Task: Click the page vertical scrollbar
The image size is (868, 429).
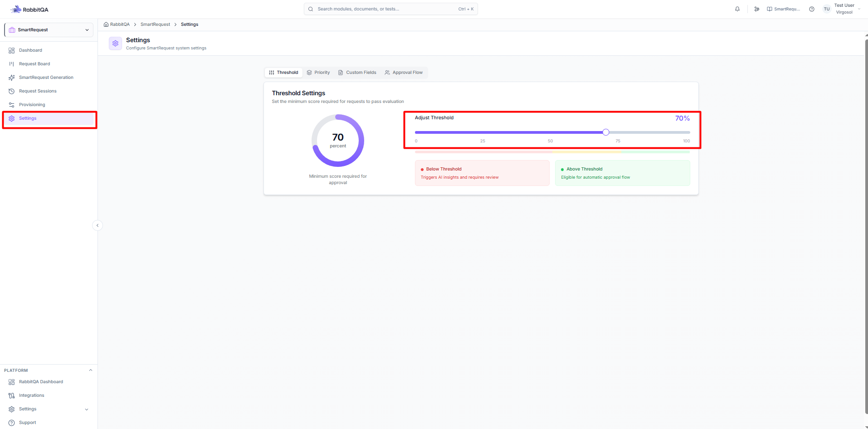Action: pos(866,227)
